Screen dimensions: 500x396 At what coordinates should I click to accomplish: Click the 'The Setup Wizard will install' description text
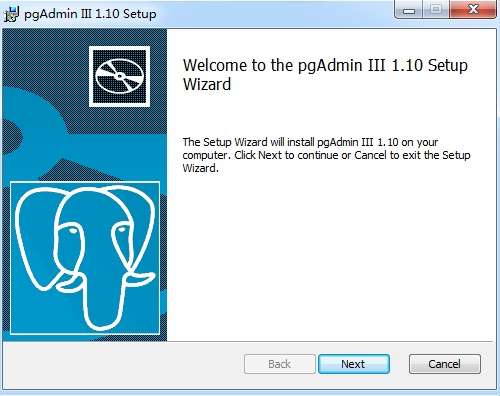tap(326, 155)
